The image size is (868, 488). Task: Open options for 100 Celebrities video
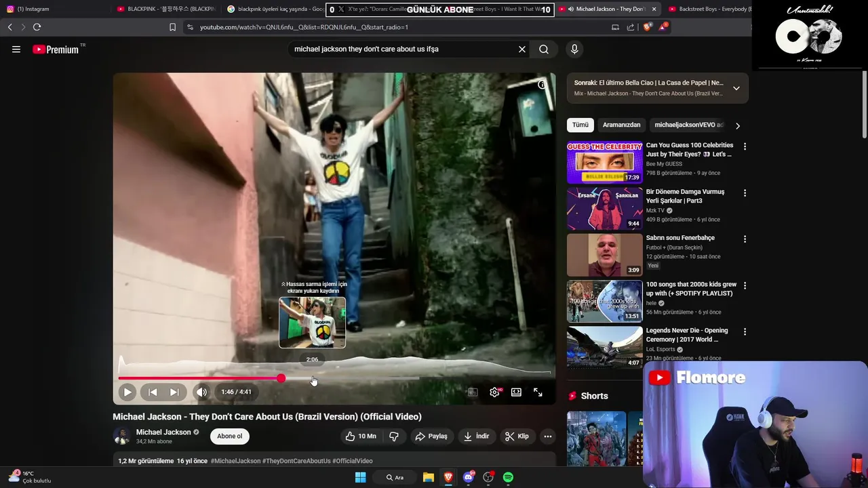pos(745,146)
